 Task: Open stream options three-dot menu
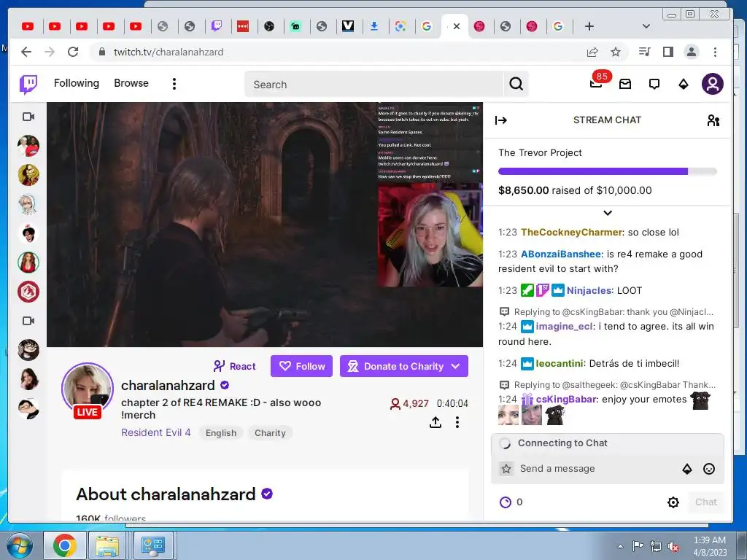pos(457,422)
